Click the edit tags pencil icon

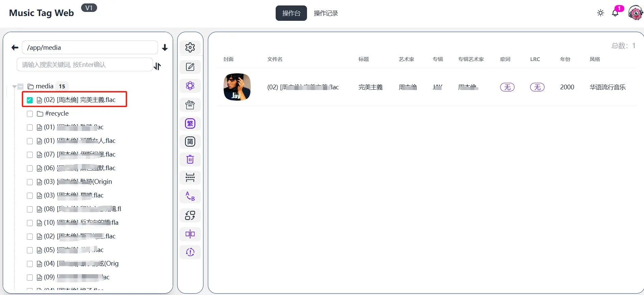tap(190, 67)
